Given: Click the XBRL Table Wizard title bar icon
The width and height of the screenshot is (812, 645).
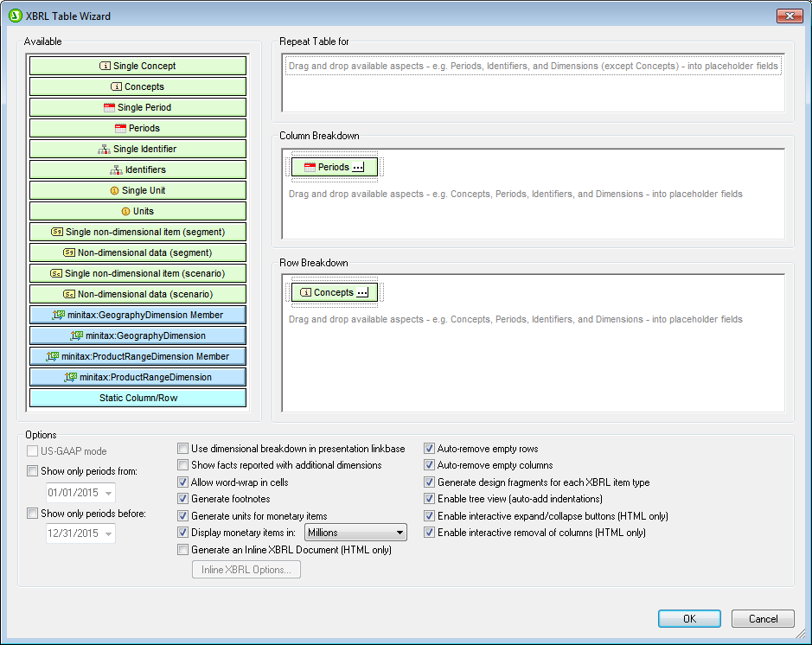Looking at the screenshot, I should click(15, 16).
